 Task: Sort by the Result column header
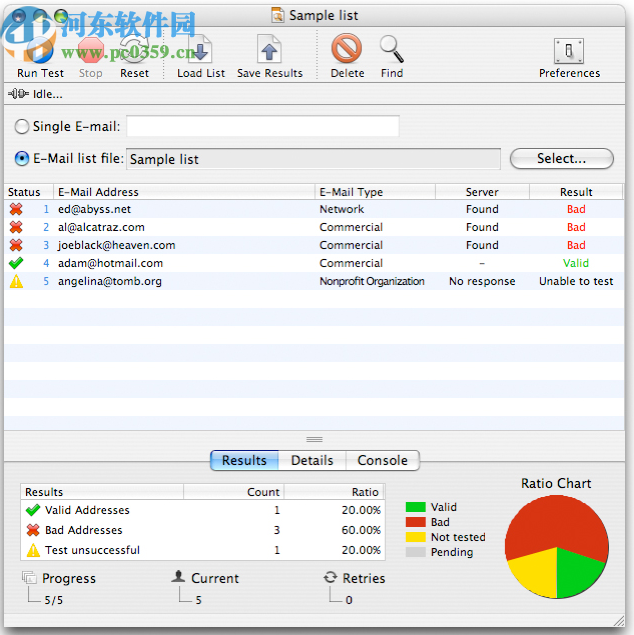pyautogui.click(x=576, y=192)
